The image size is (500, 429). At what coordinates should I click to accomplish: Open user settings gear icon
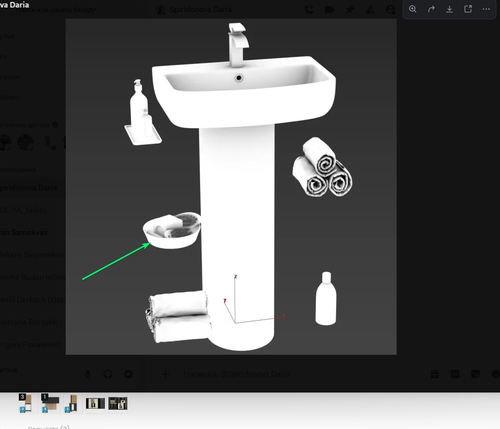[x=128, y=374]
